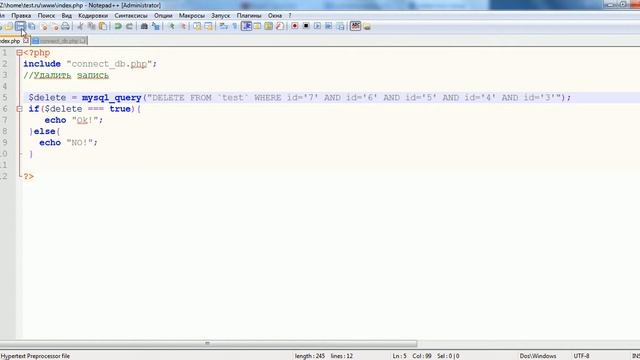640x360 pixels.
Task: Click the closing ?> tag on line 12
Action: pyautogui.click(x=29, y=176)
